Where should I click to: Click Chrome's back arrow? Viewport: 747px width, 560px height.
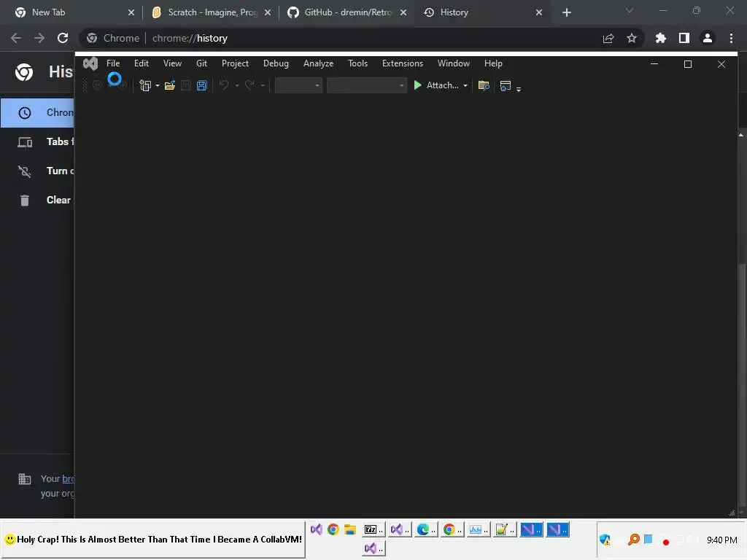click(x=16, y=38)
